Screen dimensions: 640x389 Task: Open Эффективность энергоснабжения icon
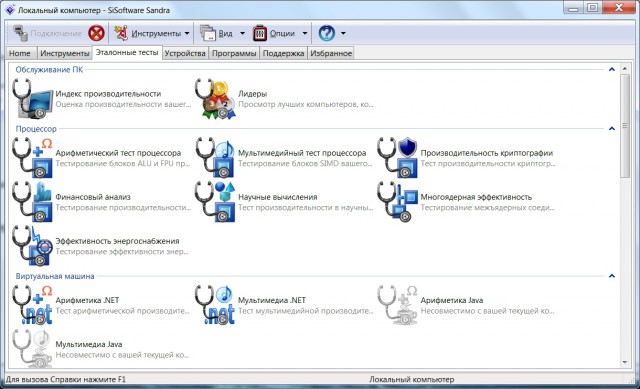(32, 246)
